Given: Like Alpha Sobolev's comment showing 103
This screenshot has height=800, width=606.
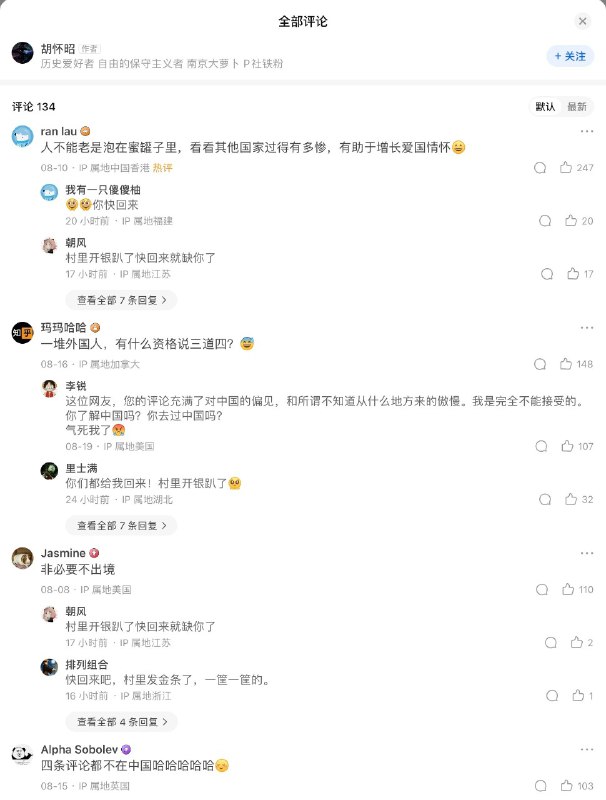Looking at the screenshot, I should tap(566, 784).
